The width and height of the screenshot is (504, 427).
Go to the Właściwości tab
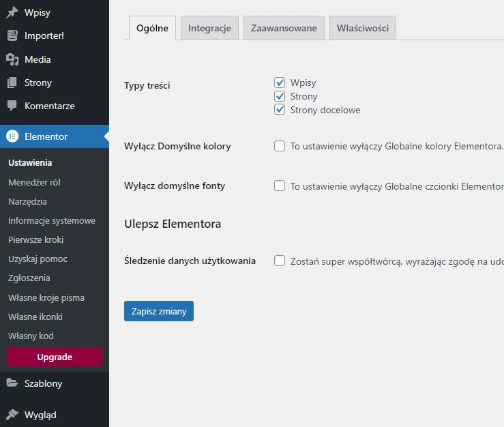point(363,28)
